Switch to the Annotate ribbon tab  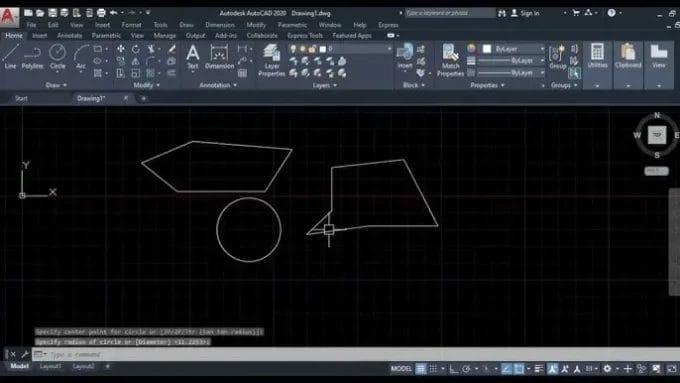tap(69, 36)
